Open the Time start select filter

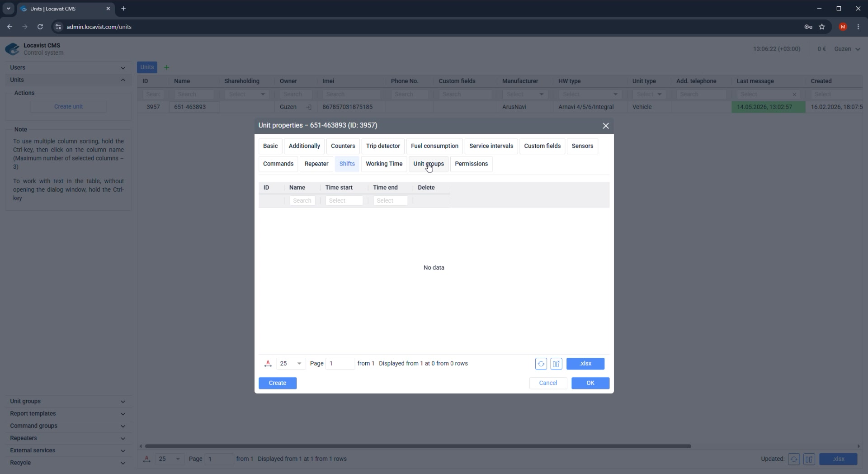(344, 201)
